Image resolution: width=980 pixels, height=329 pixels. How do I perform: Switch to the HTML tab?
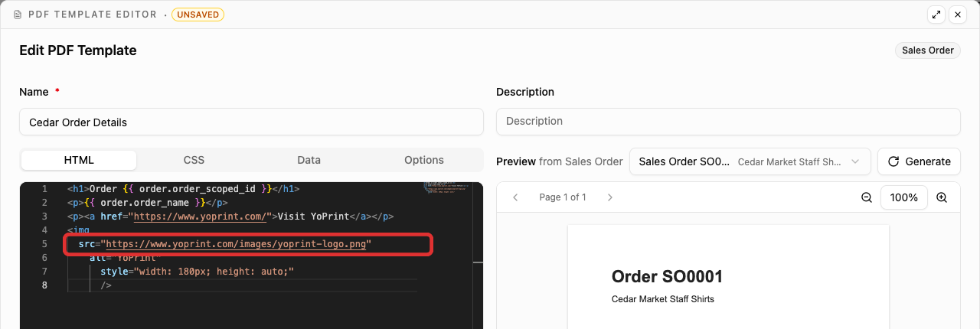(x=79, y=160)
